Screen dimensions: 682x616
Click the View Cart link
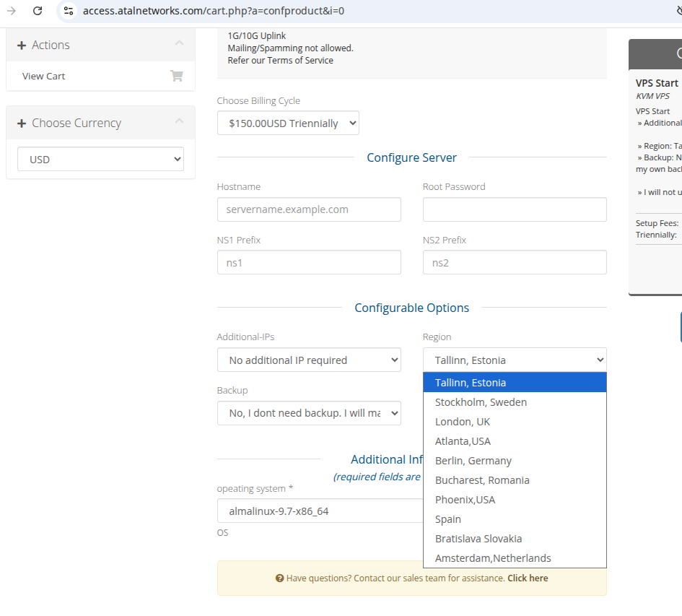[x=44, y=76]
